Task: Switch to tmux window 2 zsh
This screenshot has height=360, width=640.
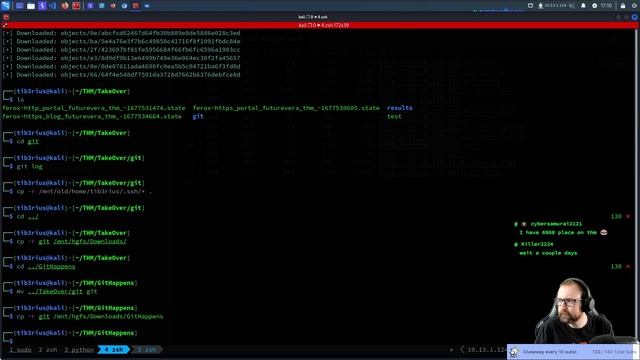Action: [48, 350]
